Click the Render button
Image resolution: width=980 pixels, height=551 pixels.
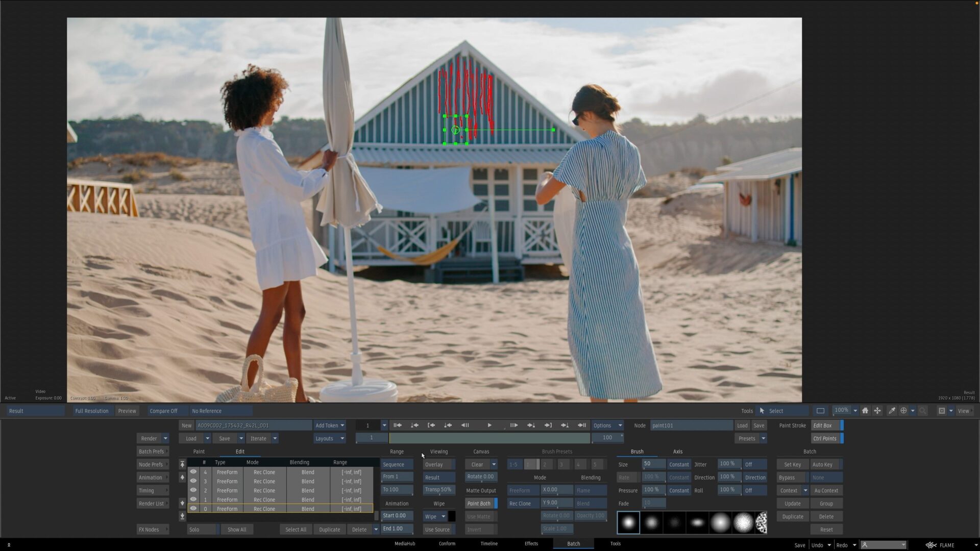point(149,438)
